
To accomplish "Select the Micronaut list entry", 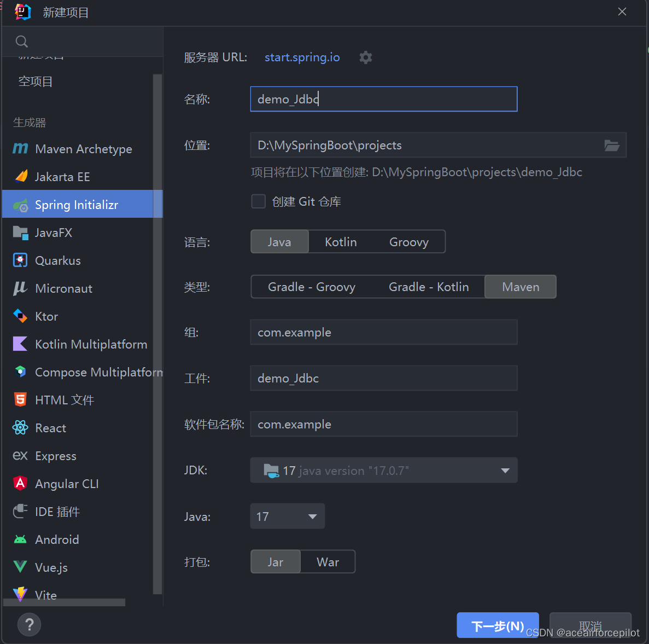I will pos(78,289).
